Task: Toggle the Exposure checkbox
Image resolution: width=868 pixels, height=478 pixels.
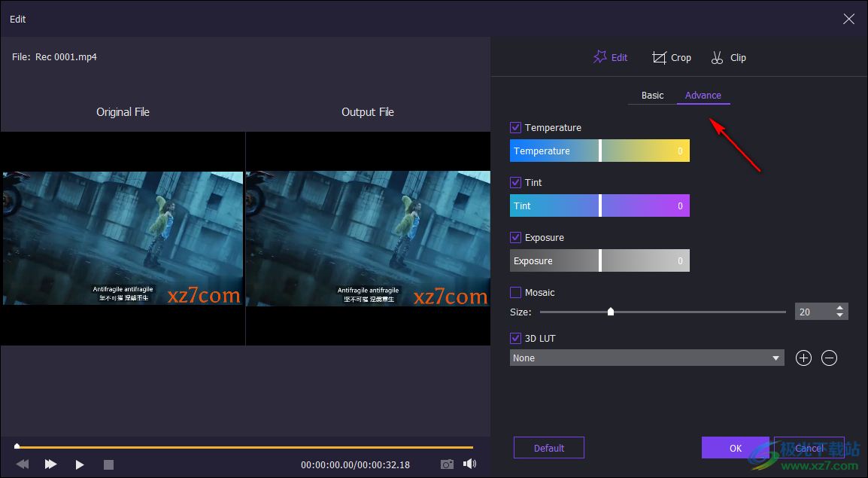Action: click(515, 237)
